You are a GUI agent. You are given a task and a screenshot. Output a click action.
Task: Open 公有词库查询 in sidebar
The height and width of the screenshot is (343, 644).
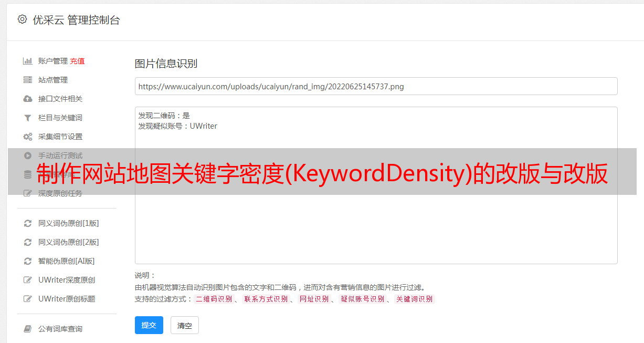(x=60, y=329)
